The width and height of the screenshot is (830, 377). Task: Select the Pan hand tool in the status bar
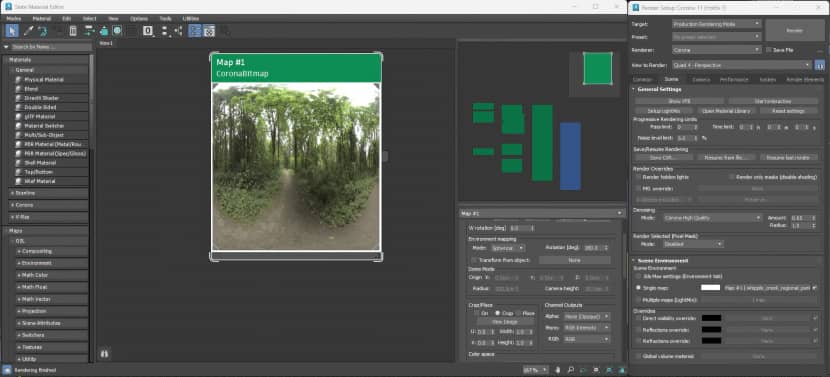[x=558, y=370]
